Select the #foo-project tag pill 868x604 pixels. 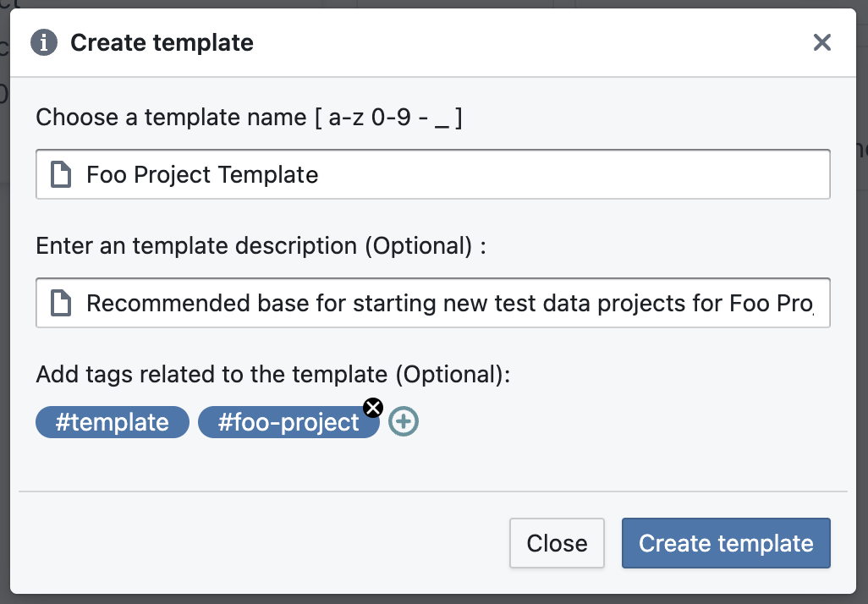[x=288, y=422]
